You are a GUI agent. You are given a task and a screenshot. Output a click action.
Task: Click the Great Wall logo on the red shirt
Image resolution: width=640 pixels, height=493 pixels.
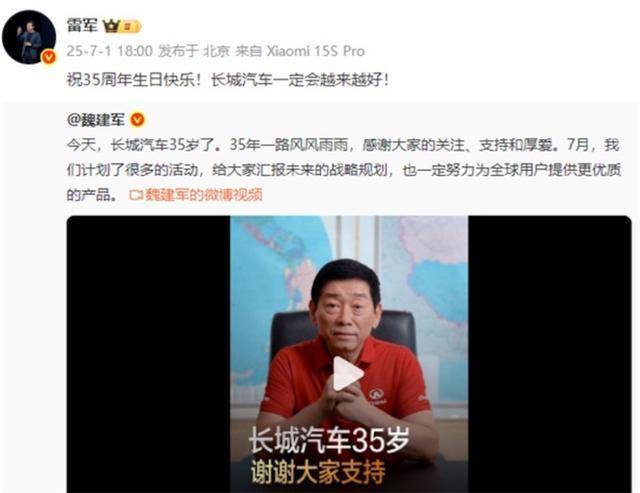376,394
